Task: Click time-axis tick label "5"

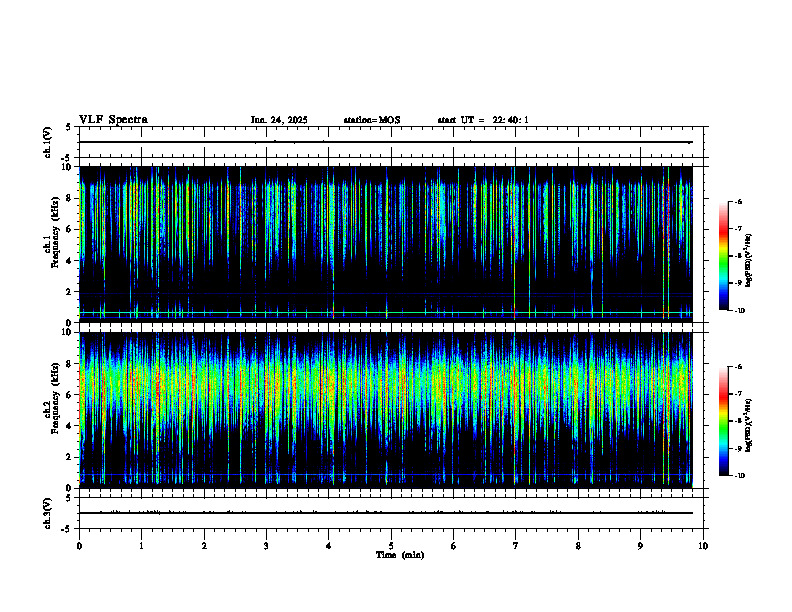Action: [391, 546]
